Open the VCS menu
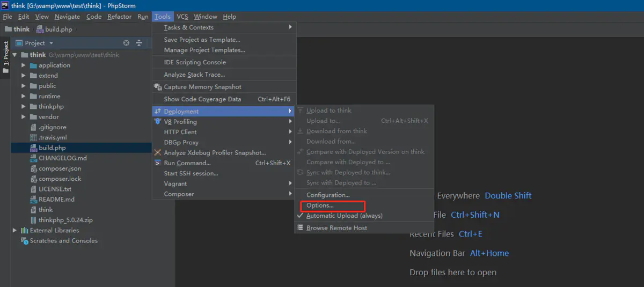644x287 pixels. point(182,17)
